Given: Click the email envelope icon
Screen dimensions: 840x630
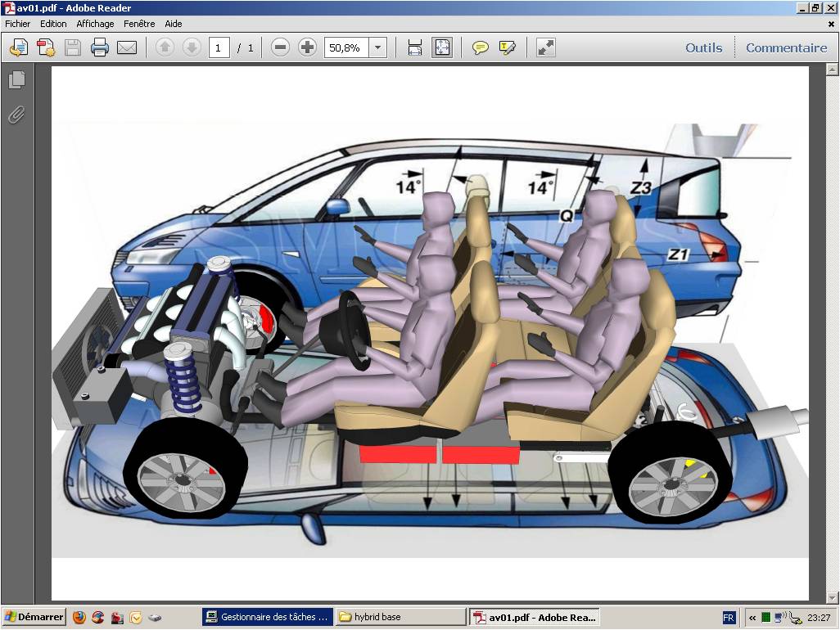Looking at the screenshot, I should 127,47.
